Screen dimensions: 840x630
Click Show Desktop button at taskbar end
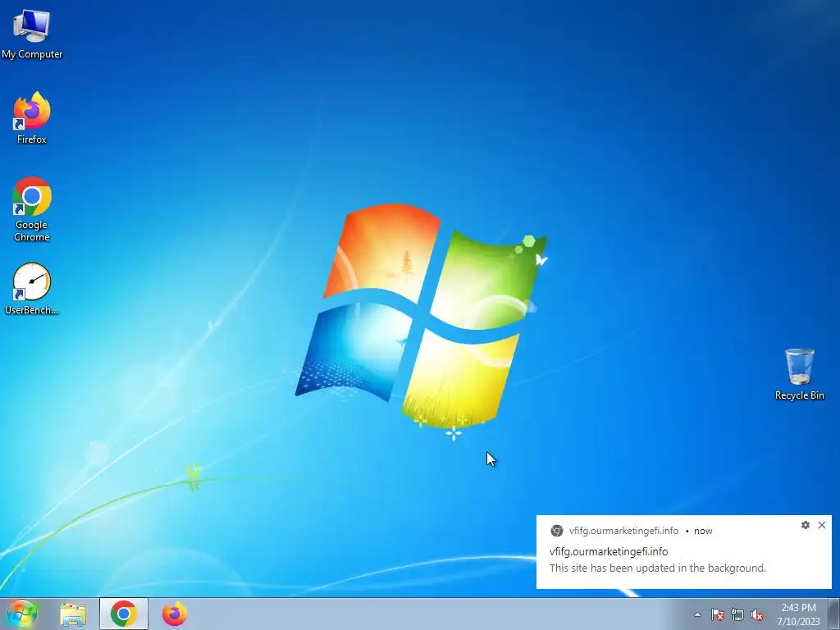click(834, 614)
